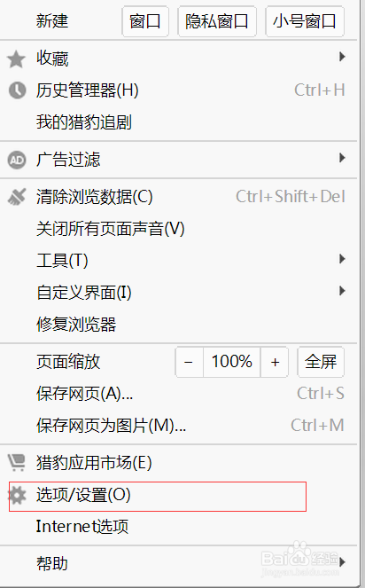Increase page zoom with plus button
This screenshot has width=365, height=588.
tap(275, 362)
